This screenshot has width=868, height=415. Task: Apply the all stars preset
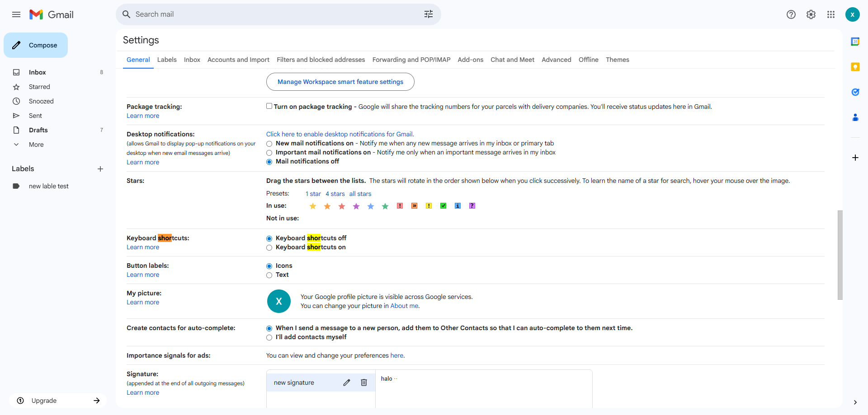(x=360, y=194)
